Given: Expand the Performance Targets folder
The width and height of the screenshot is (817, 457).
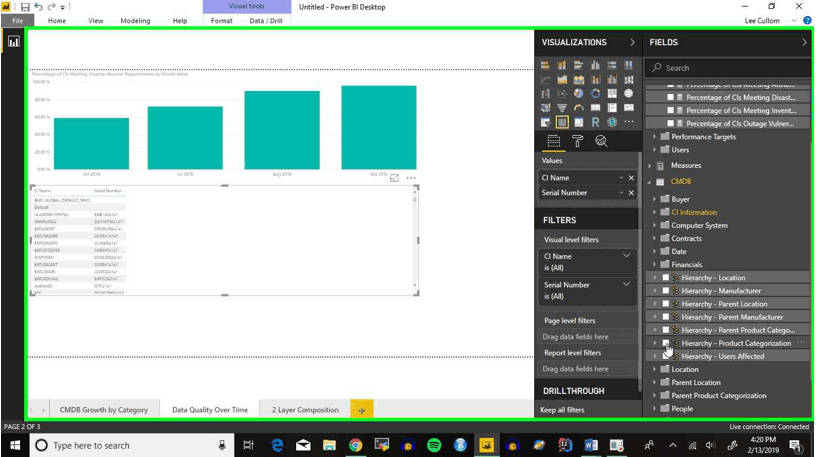Looking at the screenshot, I should pyautogui.click(x=654, y=137).
